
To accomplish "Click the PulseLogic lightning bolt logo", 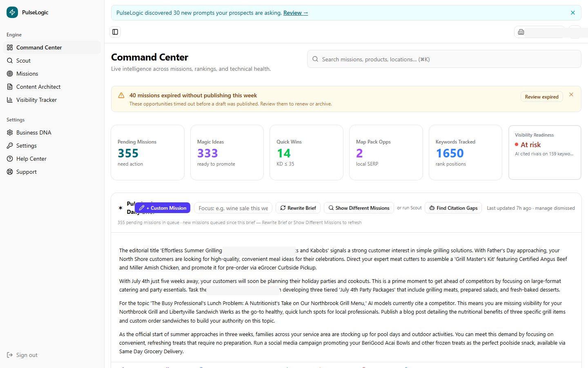I will tap(12, 12).
